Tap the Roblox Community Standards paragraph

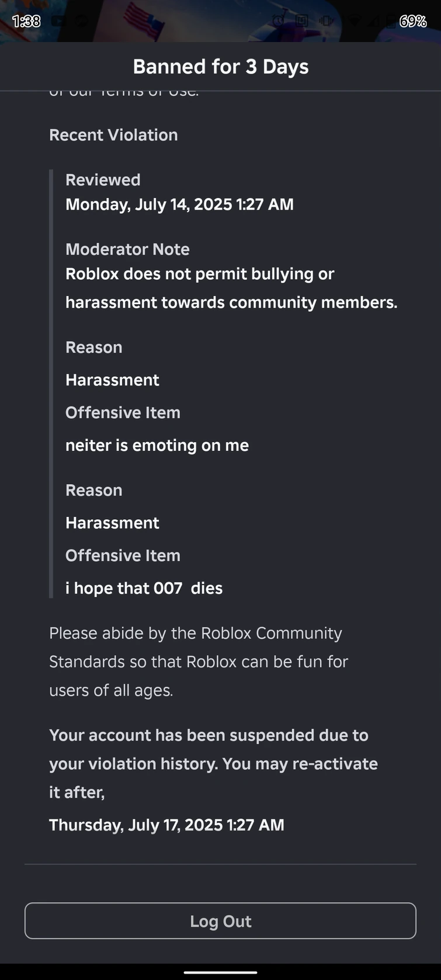(x=199, y=662)
